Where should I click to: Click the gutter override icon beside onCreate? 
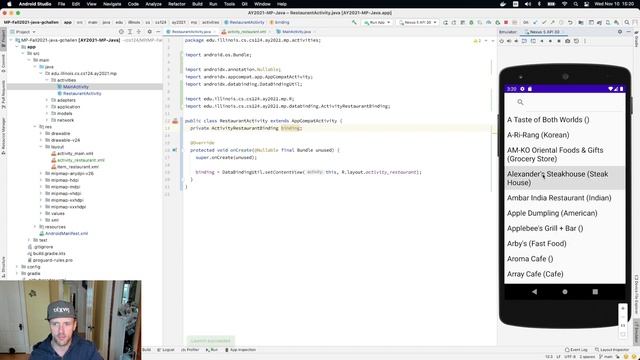pos(175,150)
